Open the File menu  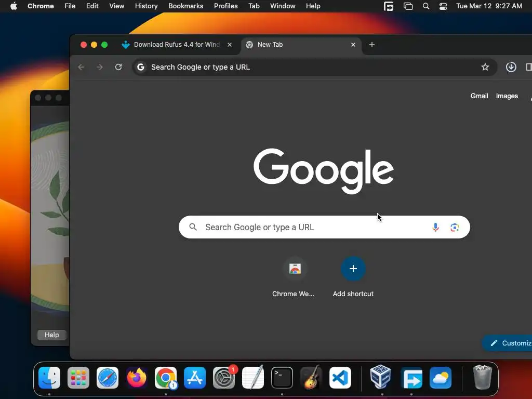[x=70, y=6]
